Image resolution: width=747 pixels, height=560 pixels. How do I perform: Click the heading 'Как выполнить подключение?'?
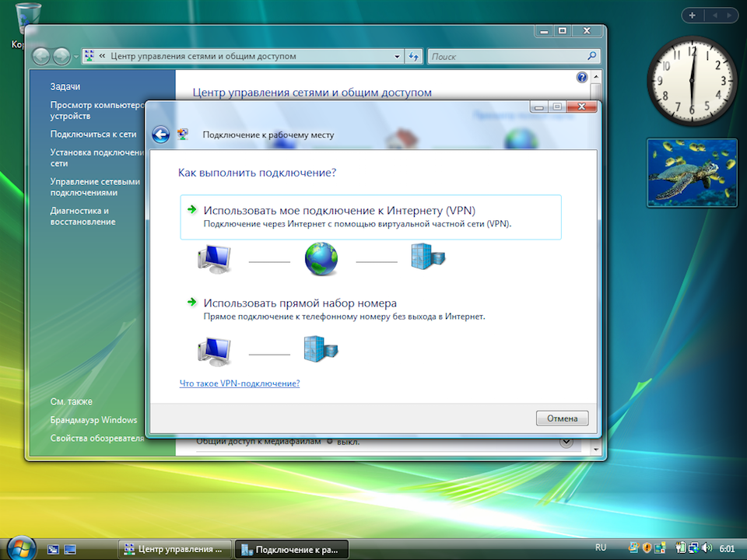[x=258, y=173]
